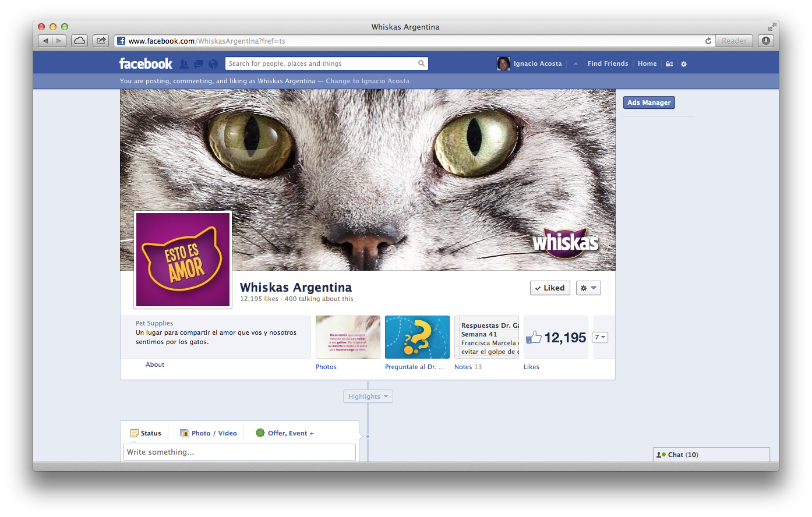Click the Likes label

point(531,367)
